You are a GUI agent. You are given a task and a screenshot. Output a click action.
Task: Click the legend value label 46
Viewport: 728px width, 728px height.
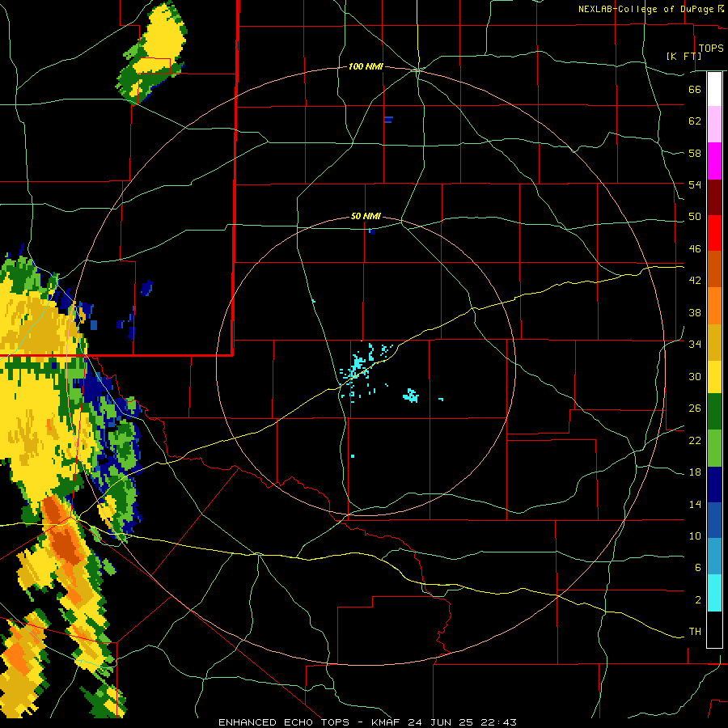[695, 249]
